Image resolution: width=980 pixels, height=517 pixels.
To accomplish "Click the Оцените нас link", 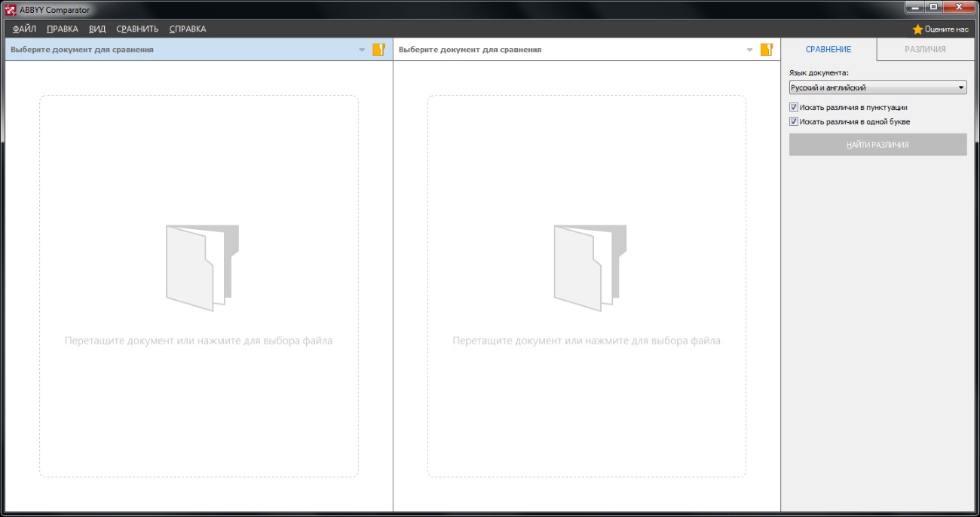I will tap(946, 29).
